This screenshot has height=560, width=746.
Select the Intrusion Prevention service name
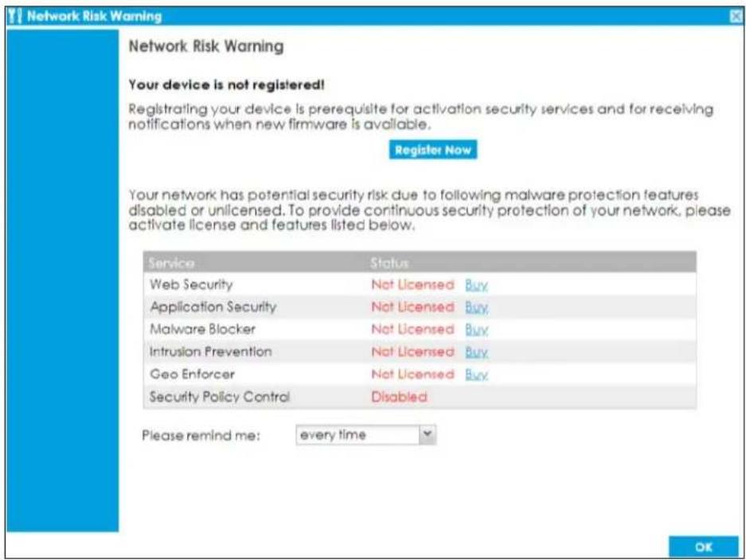(211, 352)
